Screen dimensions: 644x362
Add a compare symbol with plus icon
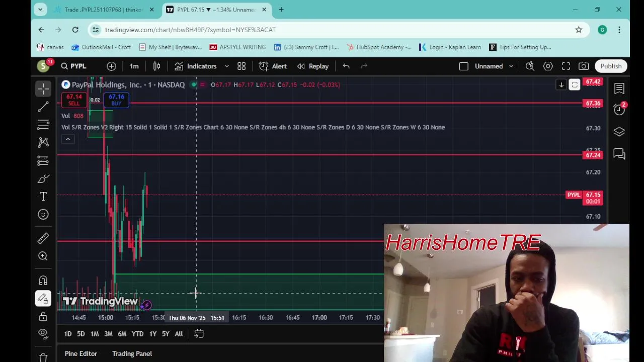tap(111, 66)
